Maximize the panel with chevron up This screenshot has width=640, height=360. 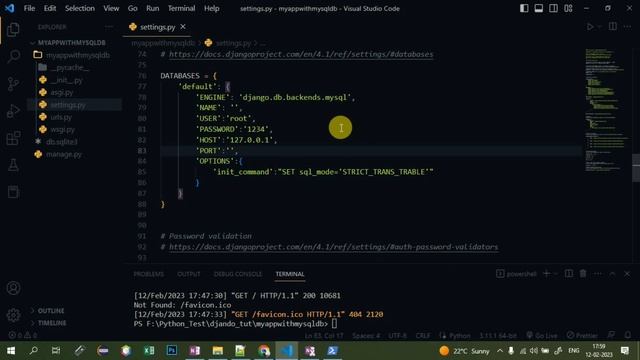tap(612, 274)
